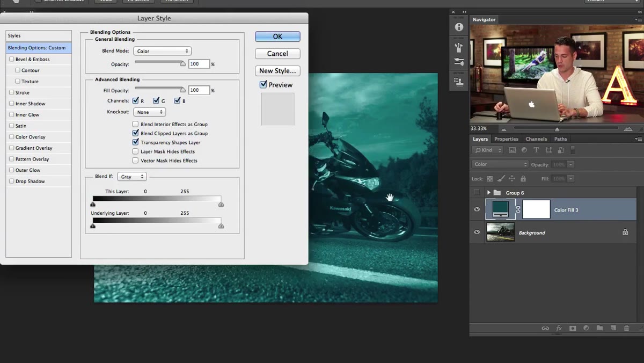
Task: Open the Navigator panel flyout menu
Action: tap(638, 19)
